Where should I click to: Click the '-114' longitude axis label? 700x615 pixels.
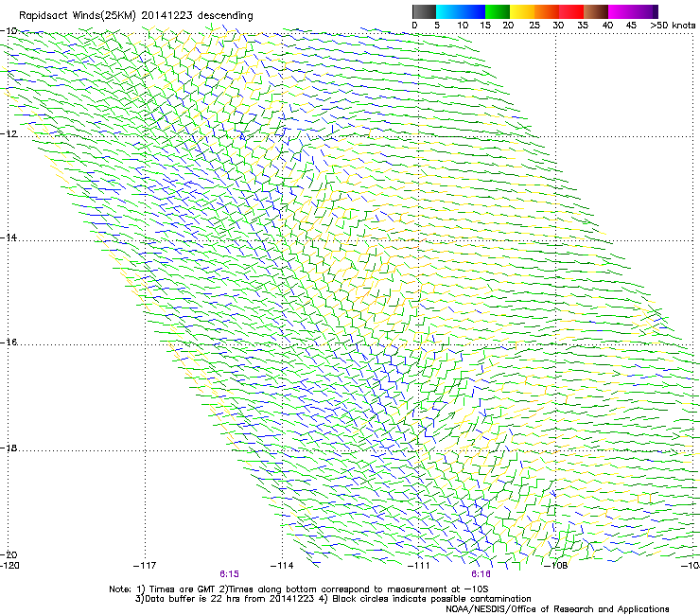[x=282, y=566]
